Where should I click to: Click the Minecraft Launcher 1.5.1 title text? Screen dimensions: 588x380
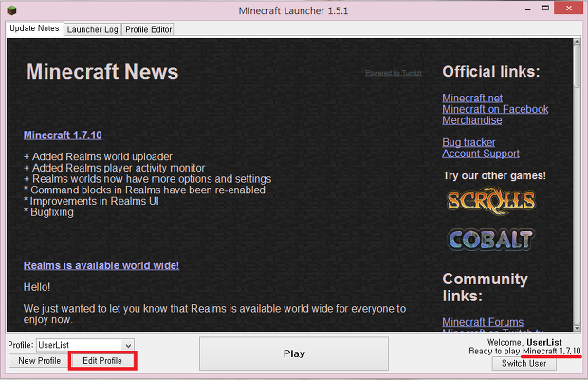click(293, 10)
